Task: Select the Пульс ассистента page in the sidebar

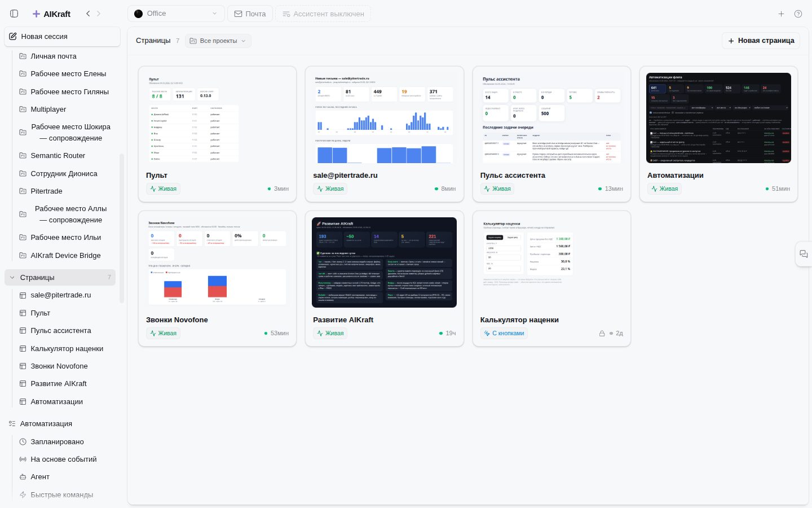Action: click(61, 331)
